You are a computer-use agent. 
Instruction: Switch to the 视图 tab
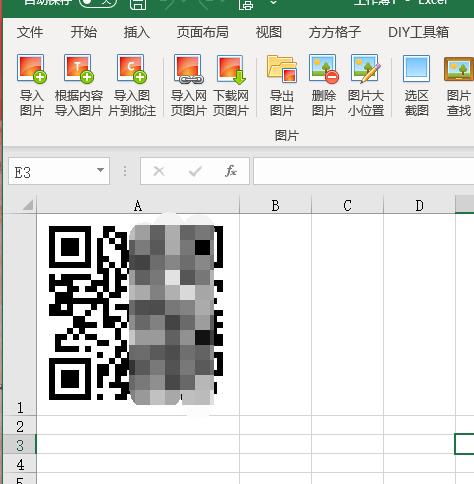point(269,32)
